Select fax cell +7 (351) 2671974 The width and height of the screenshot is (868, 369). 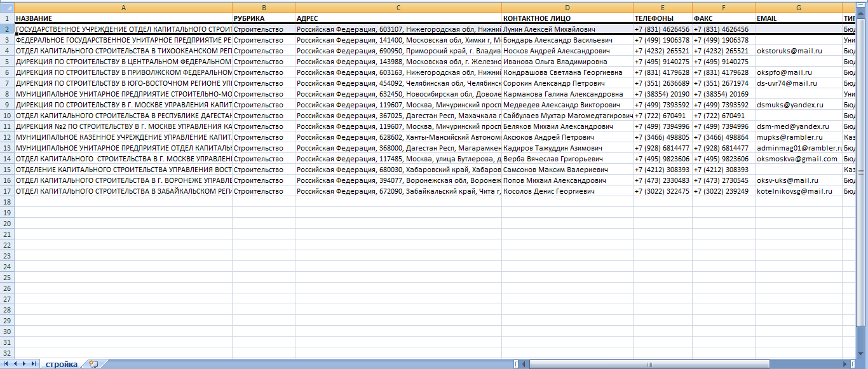pos(723,83)
